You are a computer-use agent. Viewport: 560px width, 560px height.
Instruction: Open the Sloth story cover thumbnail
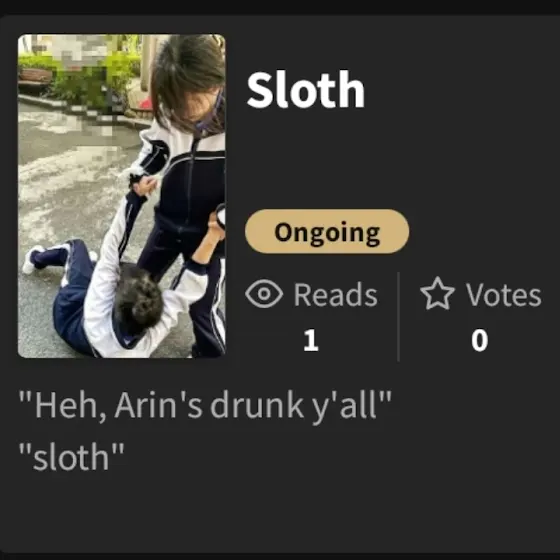click(121, 196)
